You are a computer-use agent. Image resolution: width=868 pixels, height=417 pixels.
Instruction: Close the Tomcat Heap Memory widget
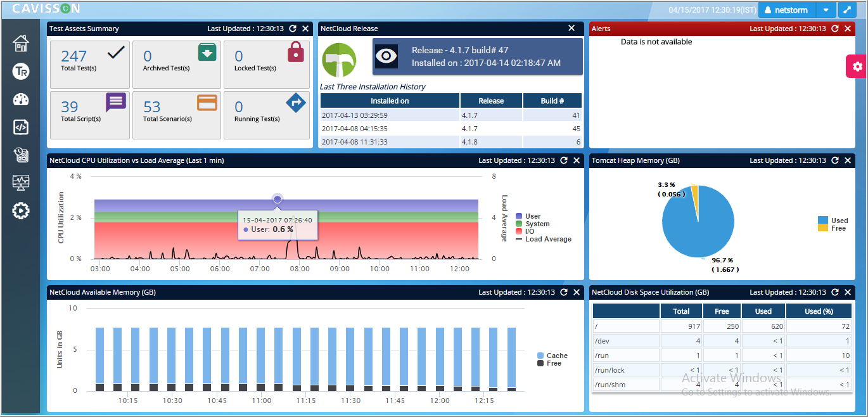(848, 160)
